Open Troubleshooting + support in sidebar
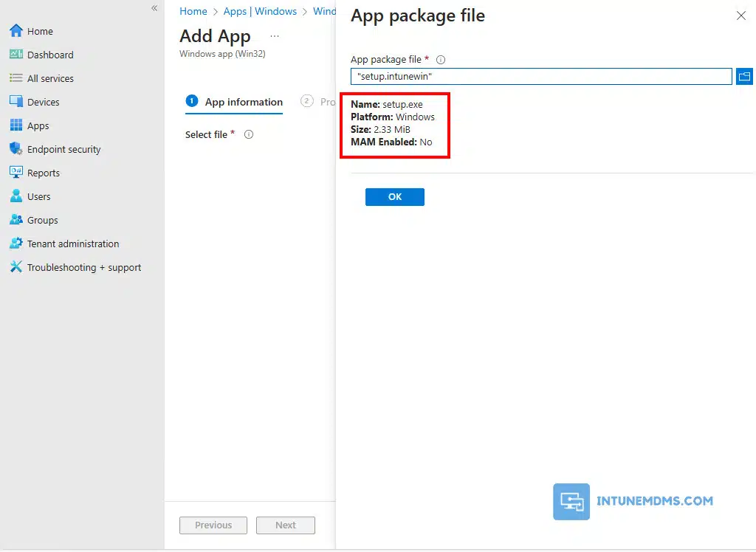The image size is (756, 552). pos(83,267)
